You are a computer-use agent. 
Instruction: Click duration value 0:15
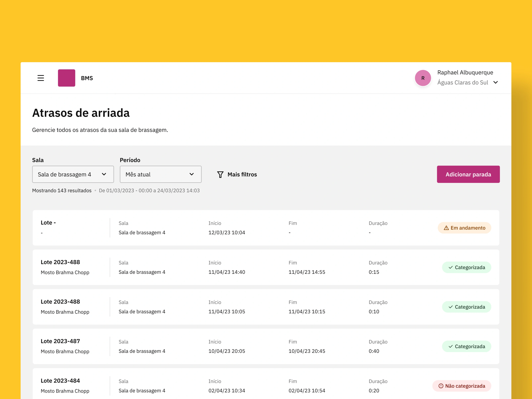[x=374, y=272]
